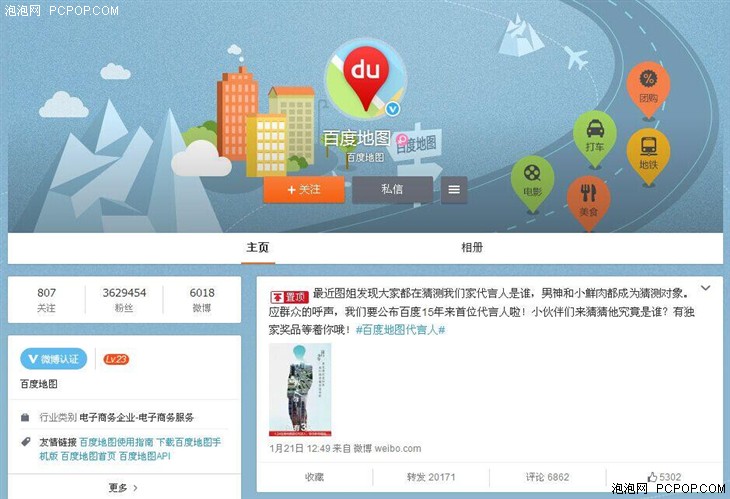
Task: Open the #百度地图代言人# hashtag link
Action: click(400, 330)
